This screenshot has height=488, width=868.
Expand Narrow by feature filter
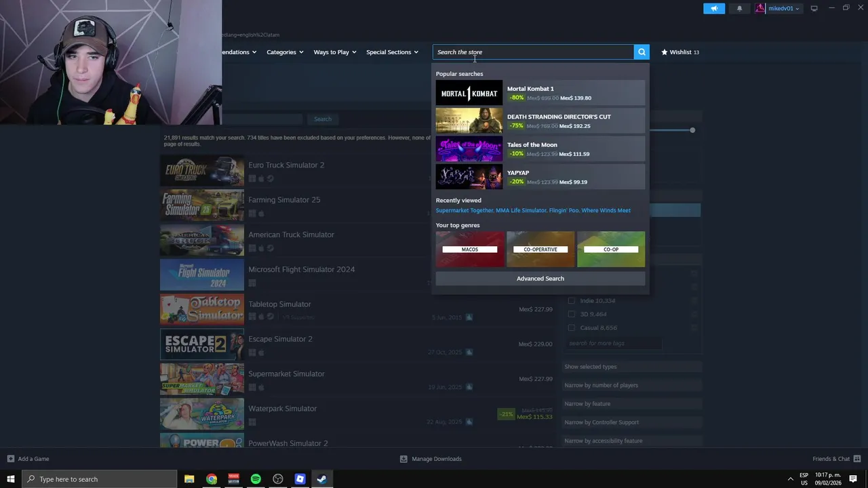pyautogui.click(x=632, y=404)
